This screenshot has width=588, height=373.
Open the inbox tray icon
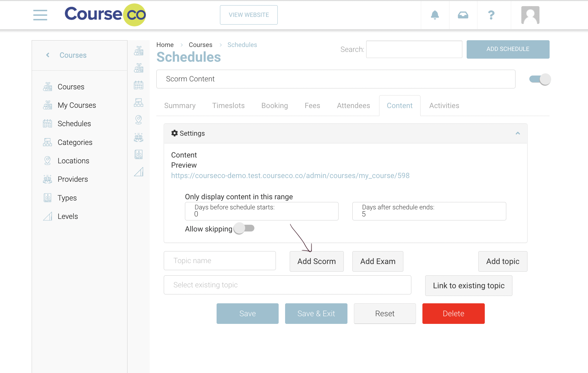[x=463, y=15]
